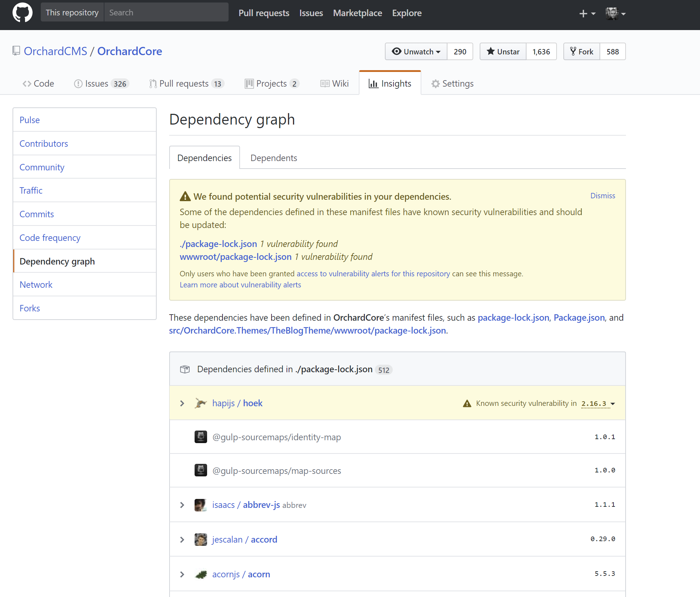Open the GitHub home logo
700x597 pixels.
(x=23, y=13)
